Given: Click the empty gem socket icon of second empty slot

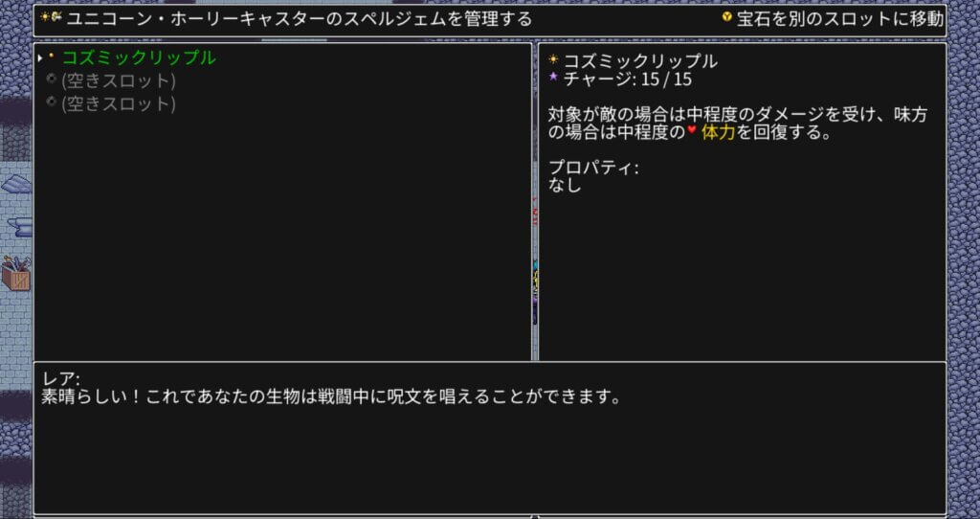Looking at the screenshot, I should click(52, 102).
